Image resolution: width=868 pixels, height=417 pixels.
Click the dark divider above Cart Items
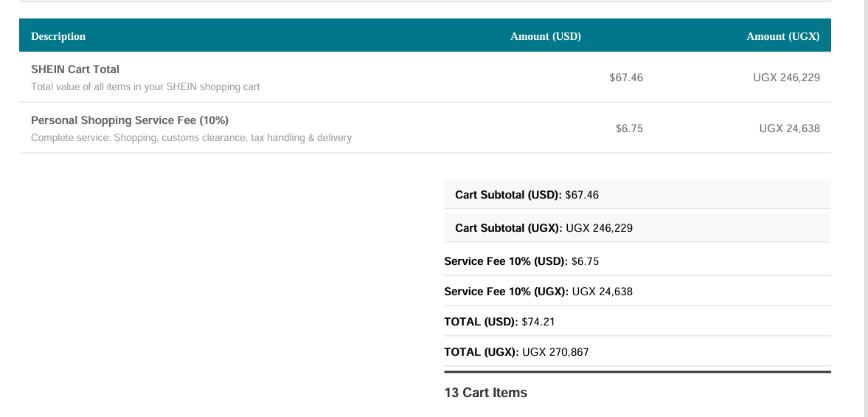point(638,372)
